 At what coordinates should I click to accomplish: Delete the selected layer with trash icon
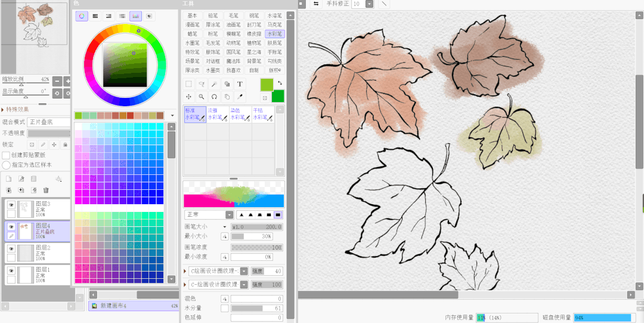tap(46, 190)
